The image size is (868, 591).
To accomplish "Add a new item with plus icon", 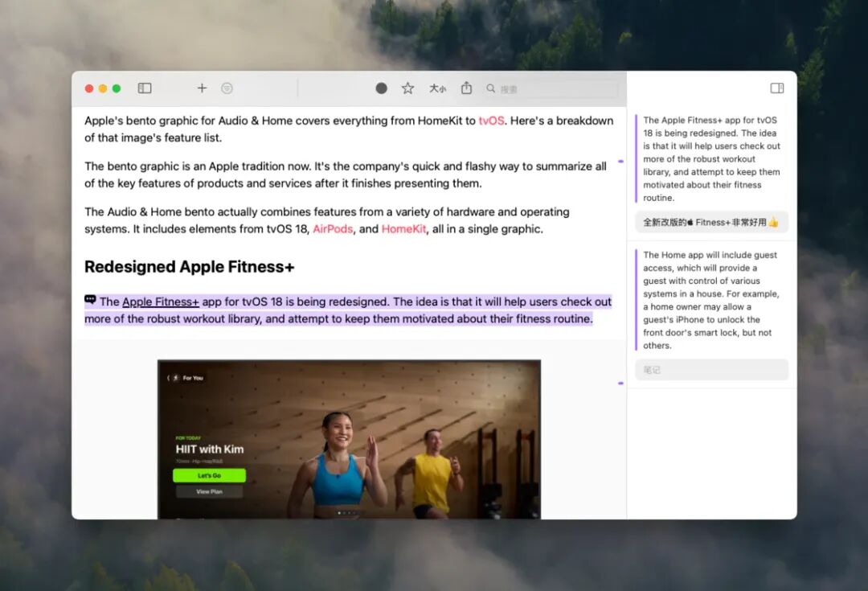I will pos(202,88).
